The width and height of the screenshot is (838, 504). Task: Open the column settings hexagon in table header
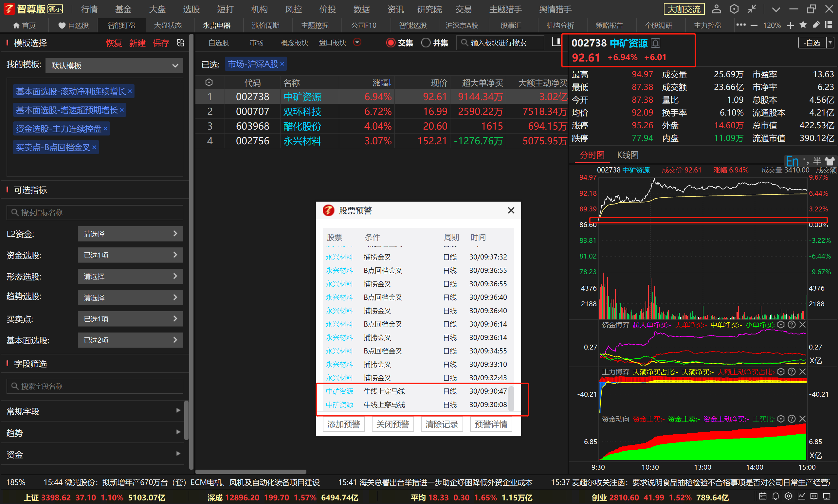[x=209, y=82]
